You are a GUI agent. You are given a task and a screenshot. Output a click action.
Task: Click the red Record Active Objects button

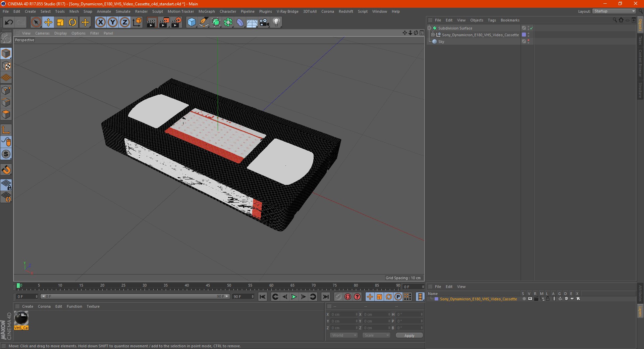coord(348,297)
